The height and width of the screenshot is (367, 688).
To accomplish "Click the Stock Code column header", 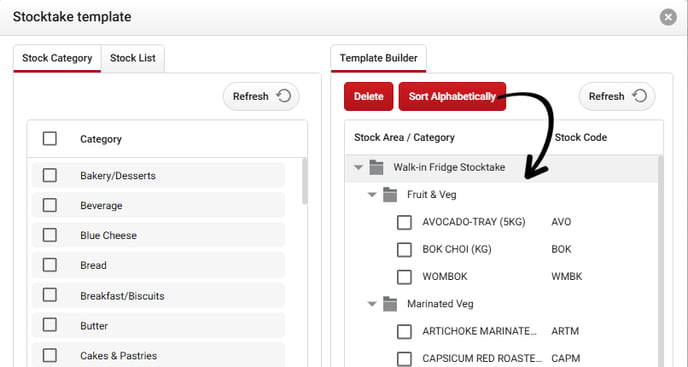I will [580, 137].
